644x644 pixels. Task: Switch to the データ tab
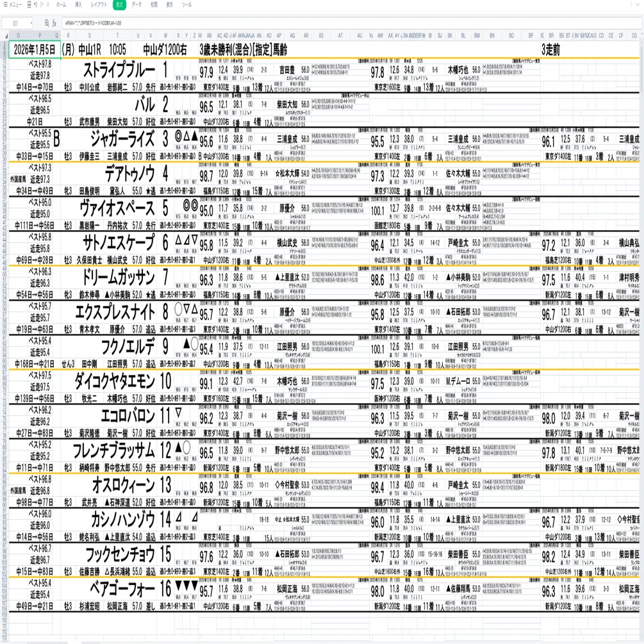(136, 5)
